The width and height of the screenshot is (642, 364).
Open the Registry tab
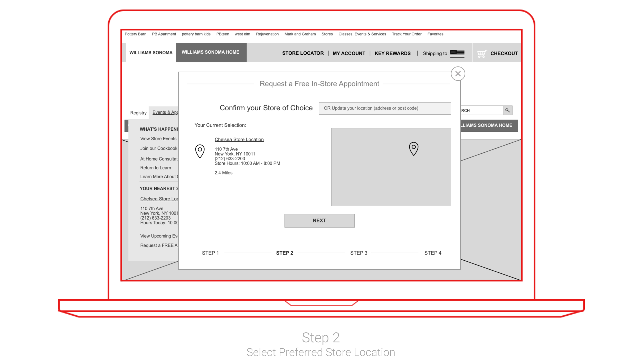point(138,113)
